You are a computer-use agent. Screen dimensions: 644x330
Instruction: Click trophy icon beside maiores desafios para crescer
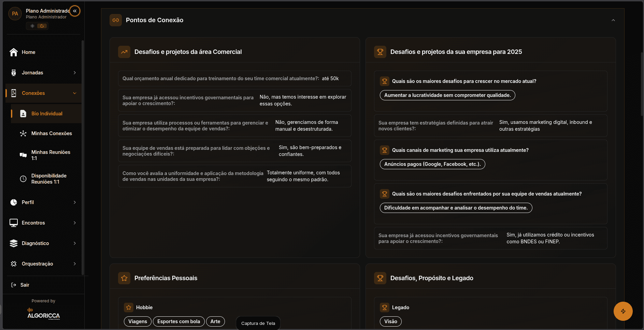pos(385,81)
